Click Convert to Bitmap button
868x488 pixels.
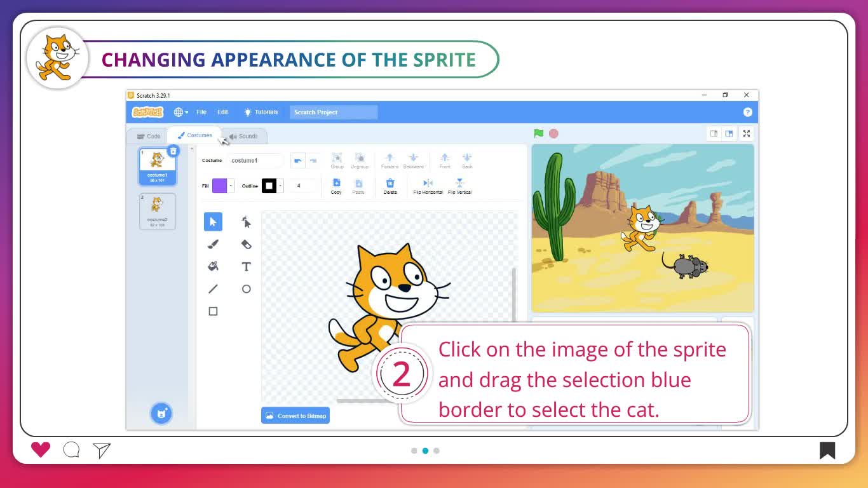pos(295,416)
